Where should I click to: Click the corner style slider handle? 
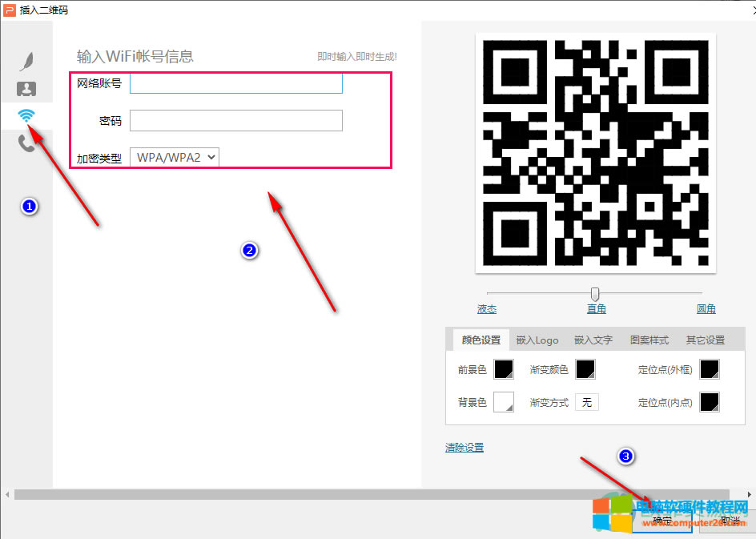pyautogui.click(x=594, y=293)
